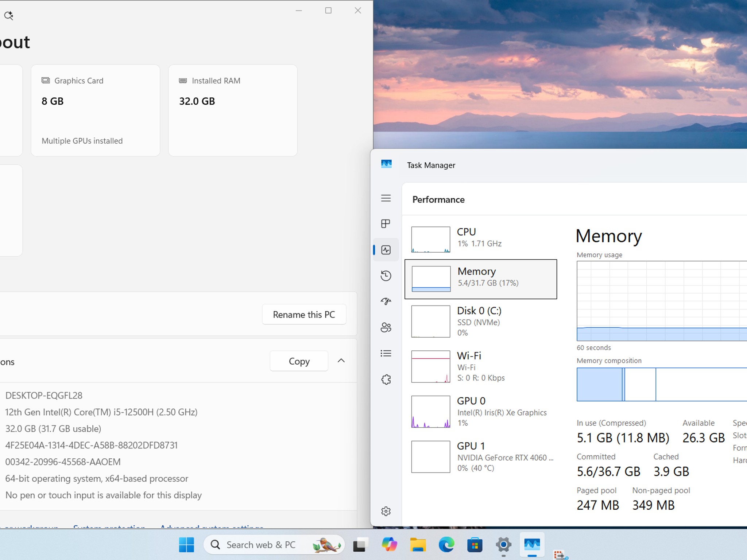Screen dimensions: 747x560
Task: Open Microsoft Edge from the taskbar
Action: 446,545
